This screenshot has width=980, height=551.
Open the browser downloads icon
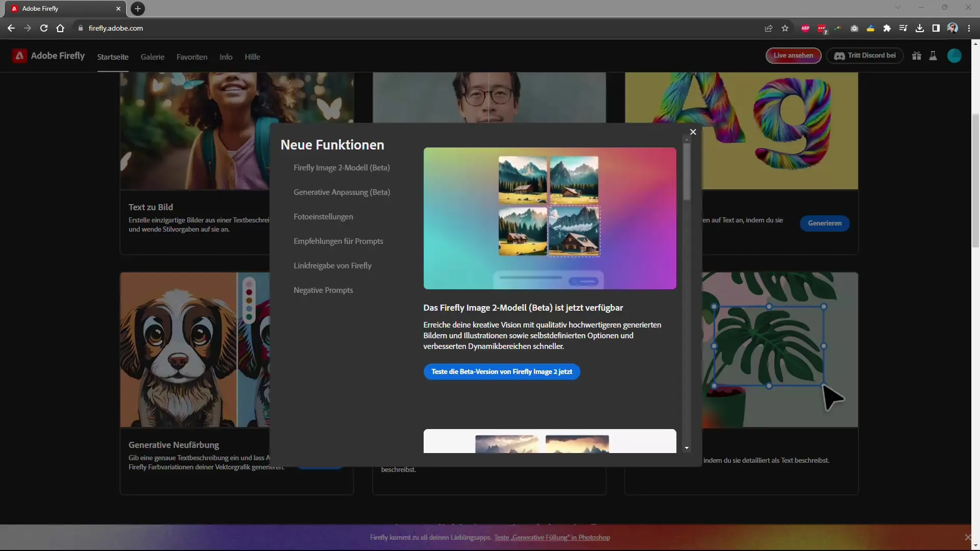(920, 28)
